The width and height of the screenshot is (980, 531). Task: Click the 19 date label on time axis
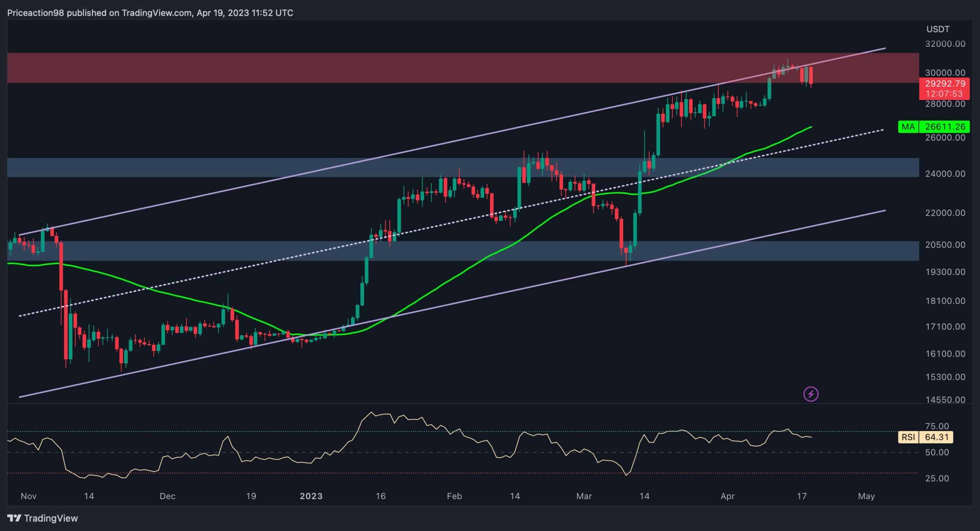(251, 497)
